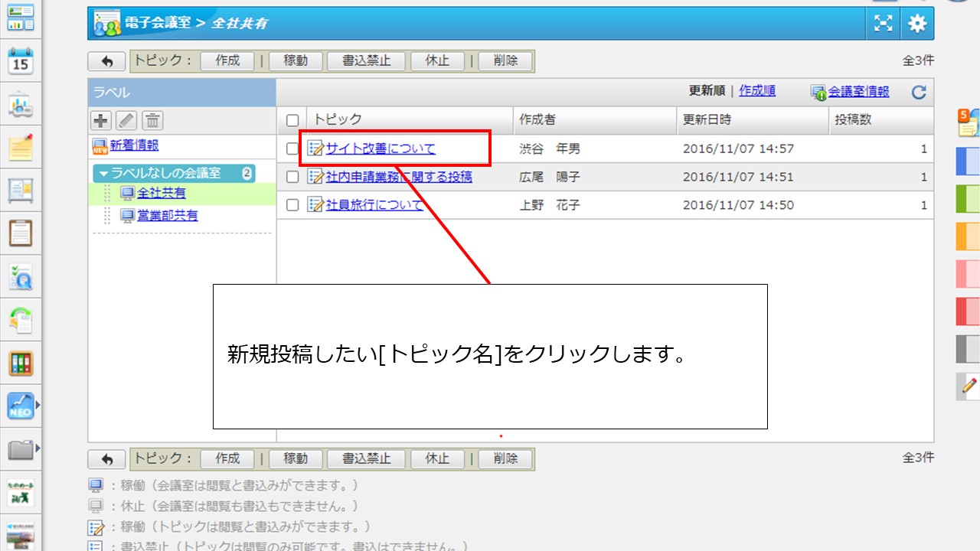Click the edit label pencil icon

click(126, 120)
